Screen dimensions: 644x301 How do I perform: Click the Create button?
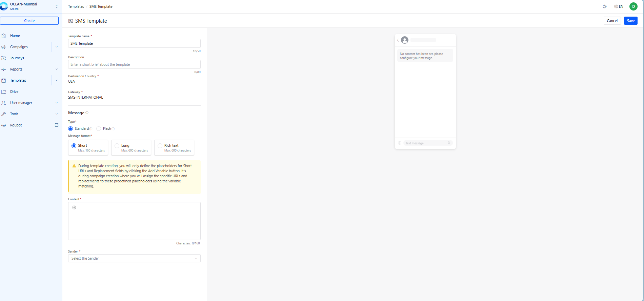[x=29, y=21]
